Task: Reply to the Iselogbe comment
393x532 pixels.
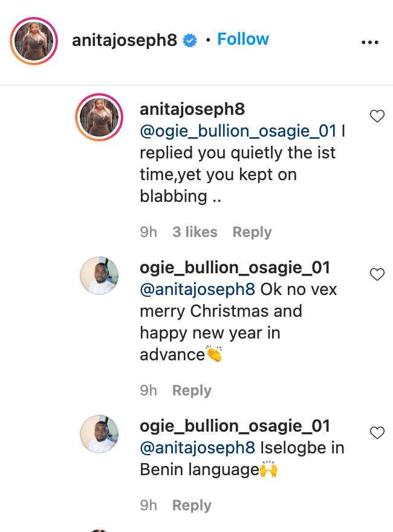Action: click(x=192, y=505)
